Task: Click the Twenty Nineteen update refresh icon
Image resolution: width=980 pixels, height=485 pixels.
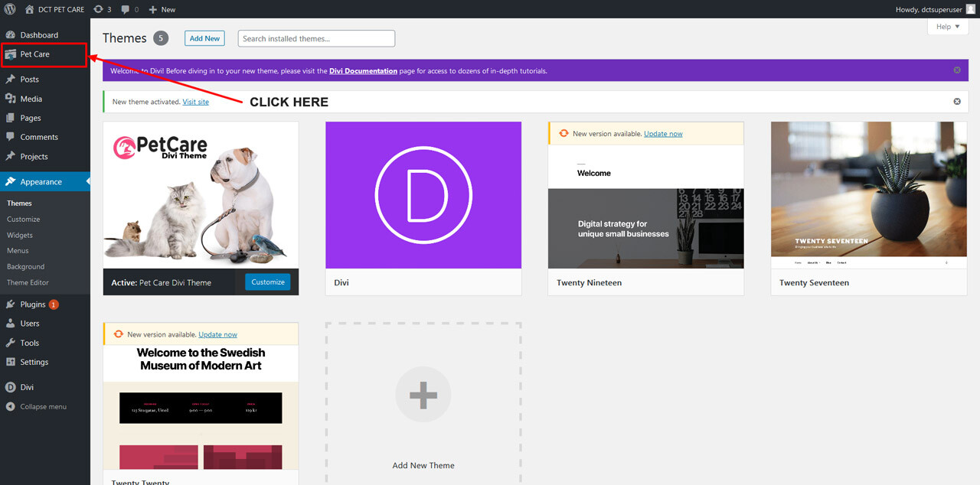Action: click(563, 133)
